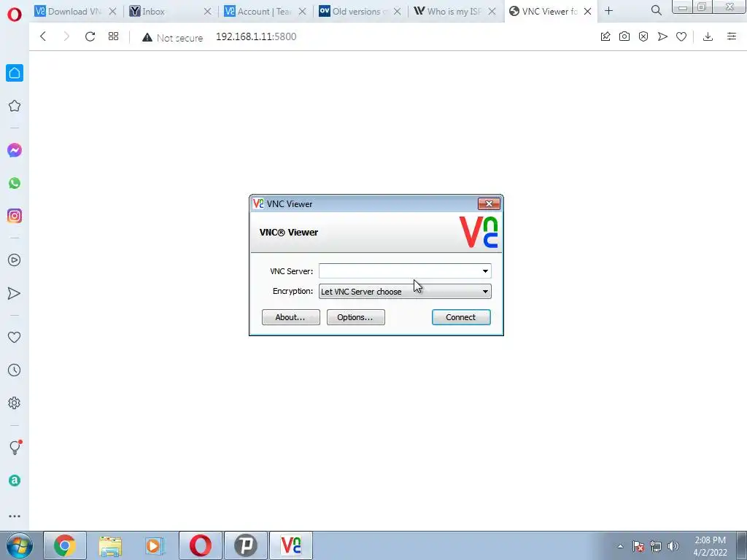747x560 pixels.
Task: Click the edit page pencil icon in address bar
Action: 605,36
